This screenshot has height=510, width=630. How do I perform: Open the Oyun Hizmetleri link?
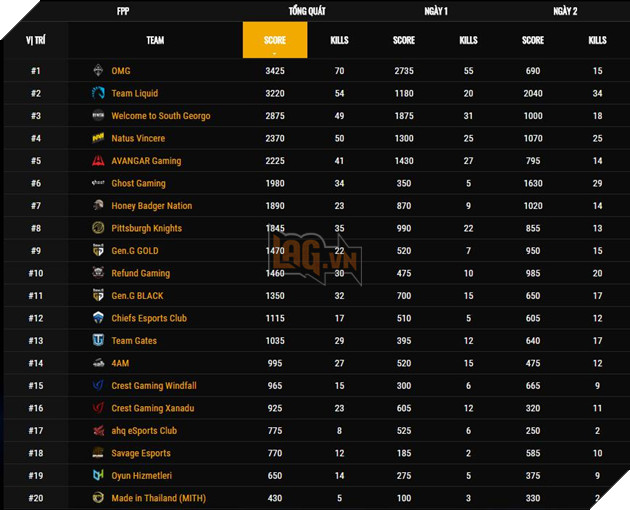point(141,476)
